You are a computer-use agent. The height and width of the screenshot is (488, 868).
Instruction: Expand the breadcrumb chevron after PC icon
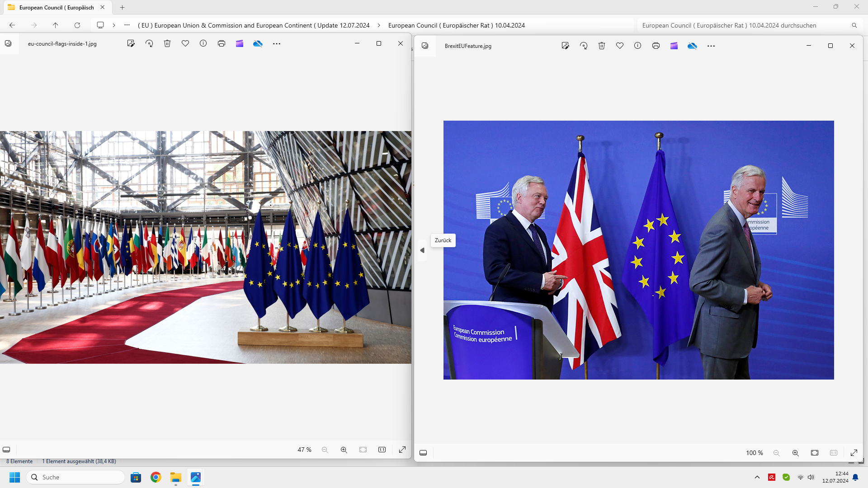click(114, 25)
